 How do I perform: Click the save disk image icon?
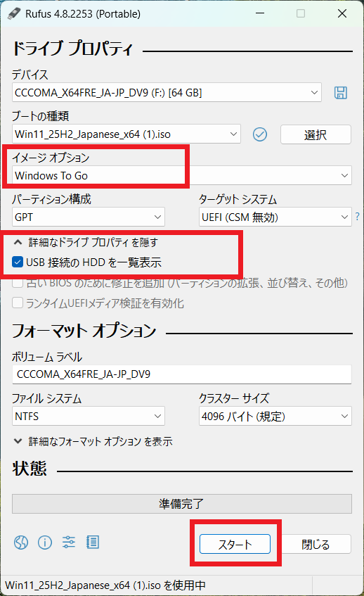[341, 92]
